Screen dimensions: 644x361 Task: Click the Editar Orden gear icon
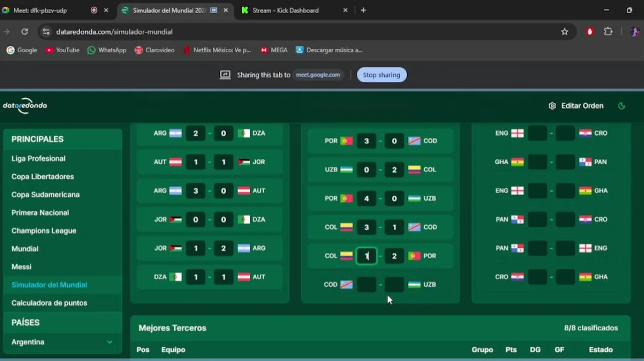click(552, 106)
